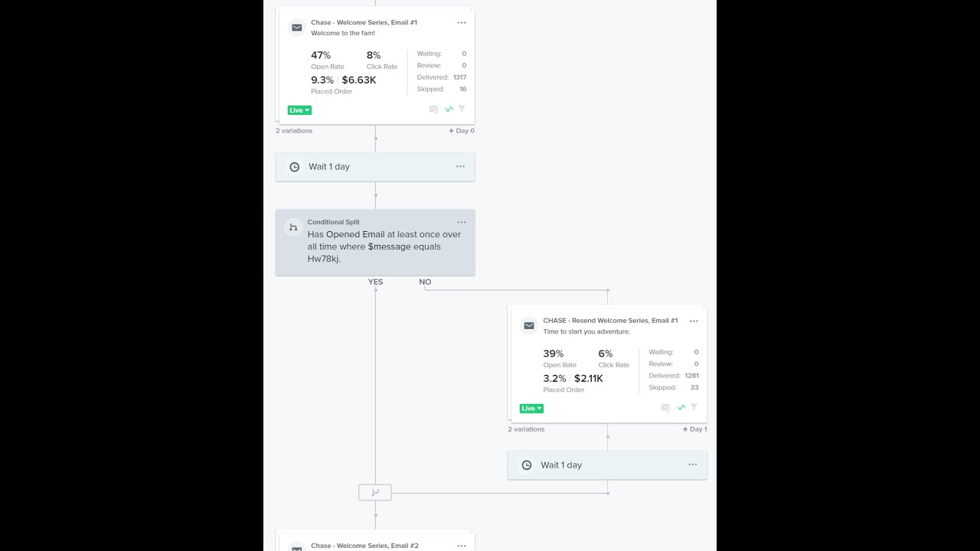
Task: Open three-dot menu on Resend Welcome Series card
Action: tap(694, 321)
